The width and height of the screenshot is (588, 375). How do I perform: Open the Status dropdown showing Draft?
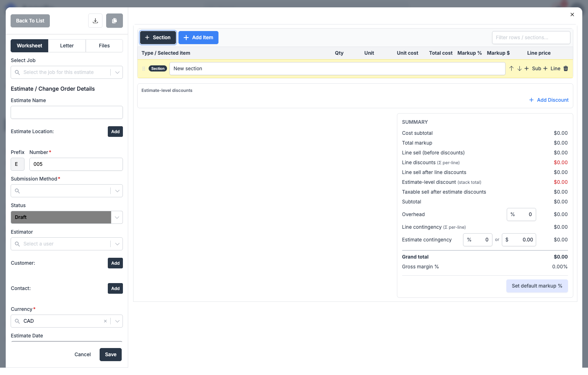117,217
